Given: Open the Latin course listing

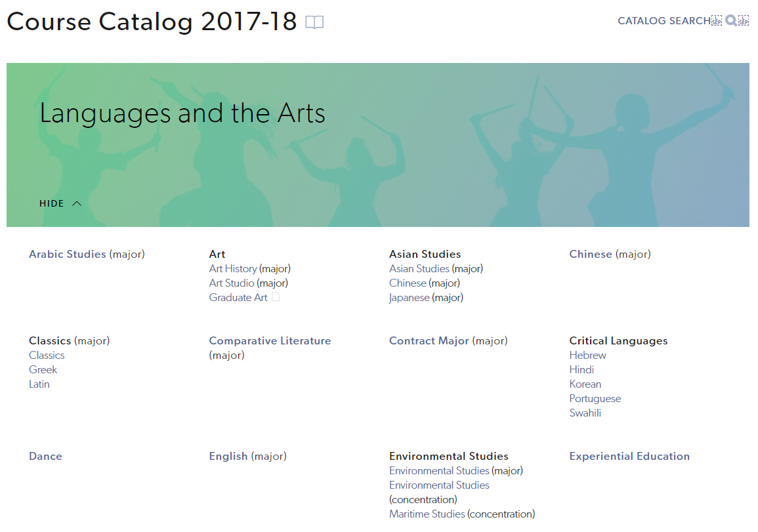Looking at the screenshot, I should coord(39,384).
